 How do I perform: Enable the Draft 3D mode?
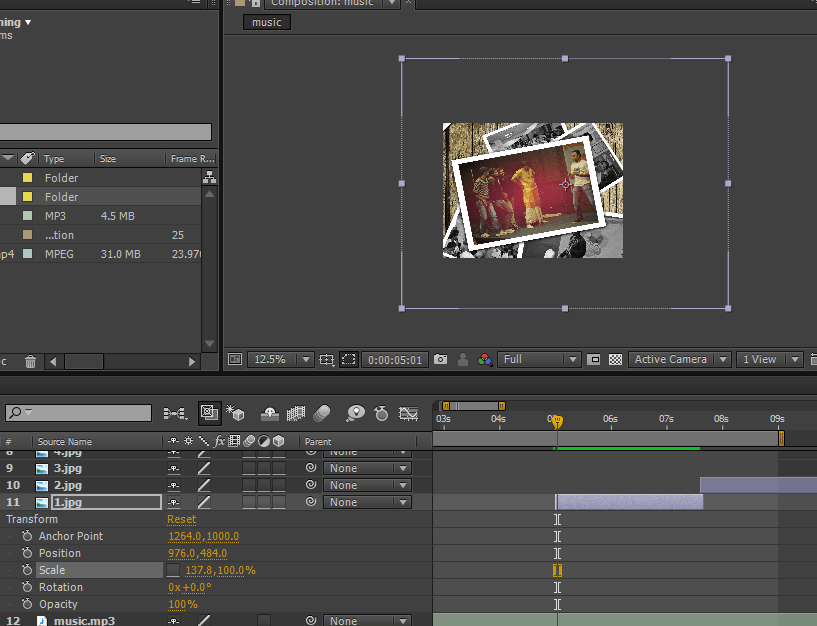234,413
